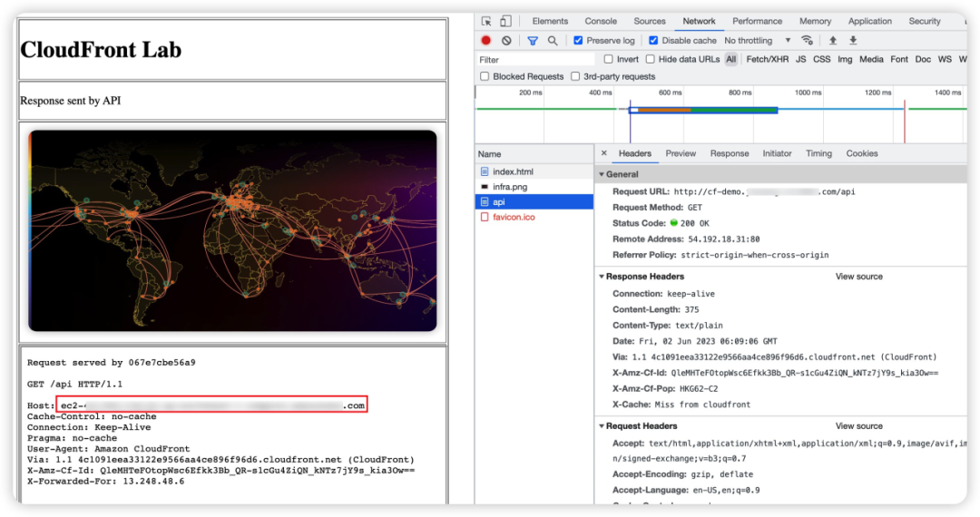Select the favicon.ico request row
The height and width of the screenshot is (517, 980).
pos(534,218)
